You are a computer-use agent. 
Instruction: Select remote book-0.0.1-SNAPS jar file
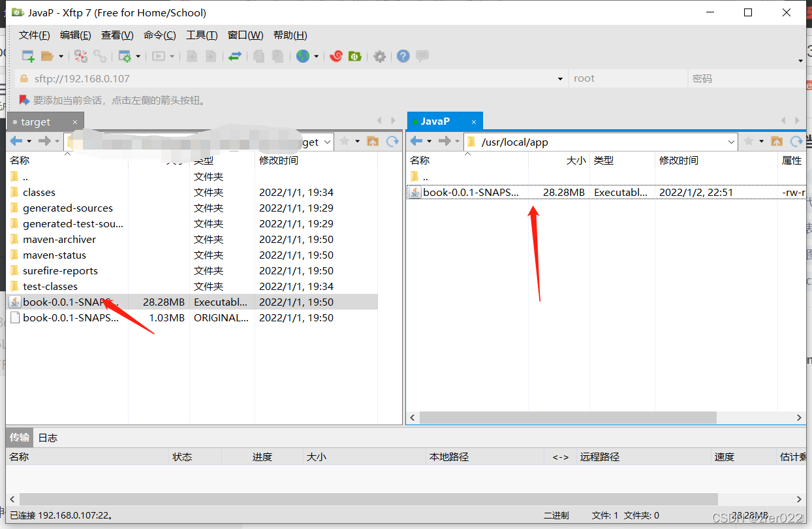tap(606, 192)
